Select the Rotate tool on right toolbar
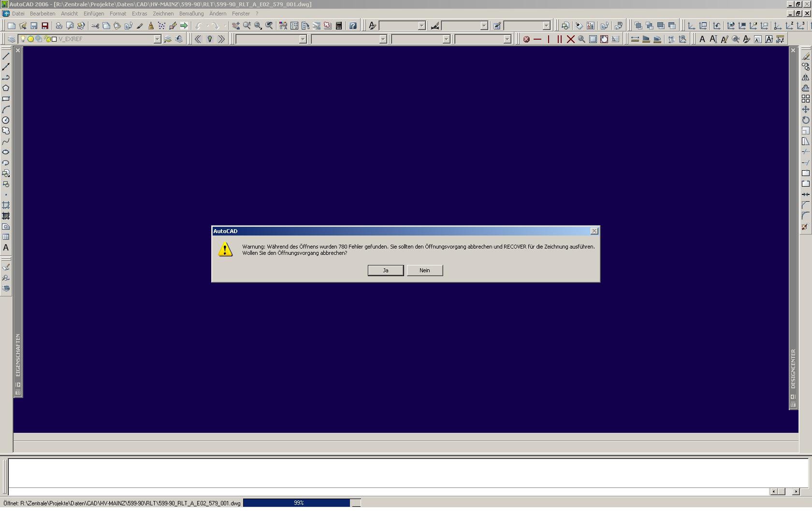The image size is (812, 530). tap(805, 120)
